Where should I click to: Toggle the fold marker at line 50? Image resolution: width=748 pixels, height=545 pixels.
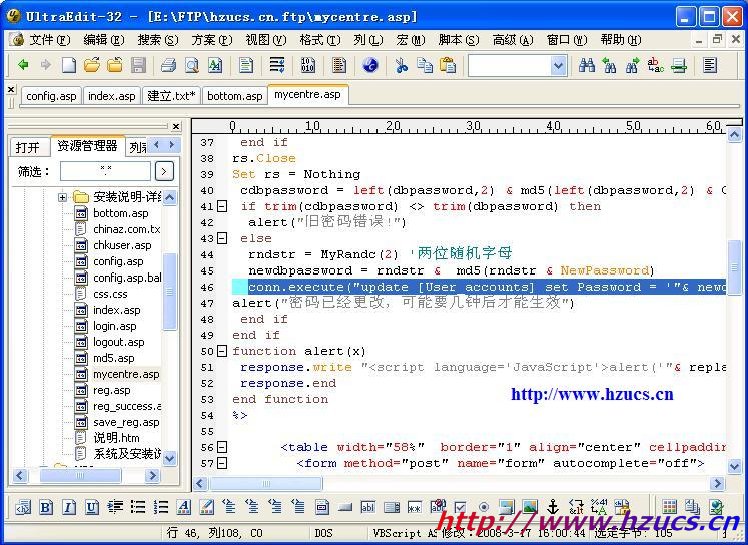pyautogui.click(x=222, y=351)
